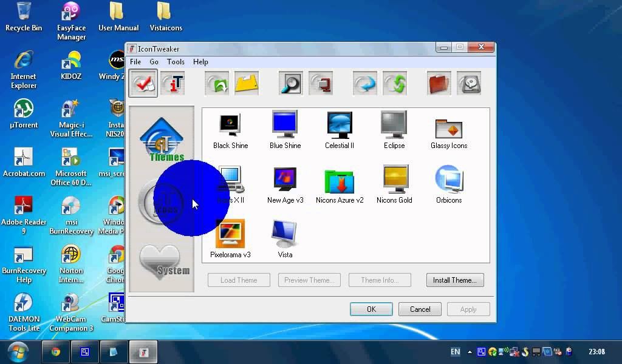Click the green refresh arrows toolbar icon
622x364 pixels.
pyautogui.click(x=395, y=83)
